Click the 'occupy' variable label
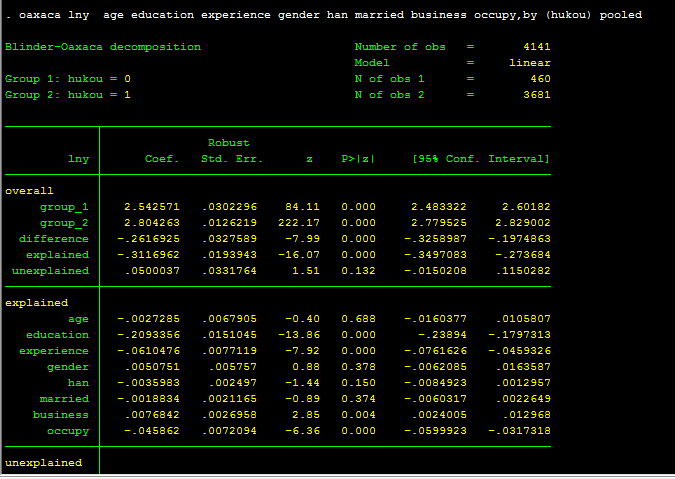This screenshot has height=479, width=675. tap(68, 431)
